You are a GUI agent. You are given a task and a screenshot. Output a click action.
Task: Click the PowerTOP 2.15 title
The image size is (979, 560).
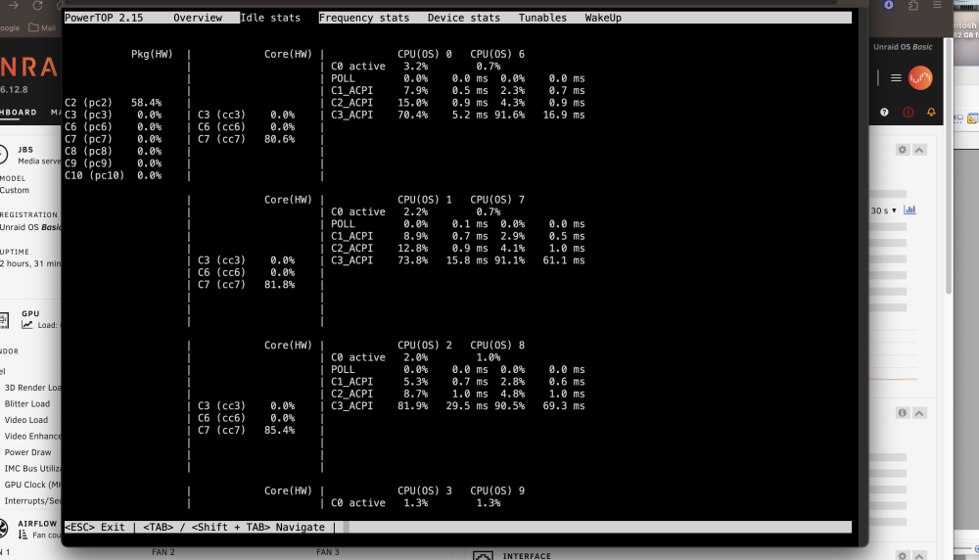click(104, 18)
